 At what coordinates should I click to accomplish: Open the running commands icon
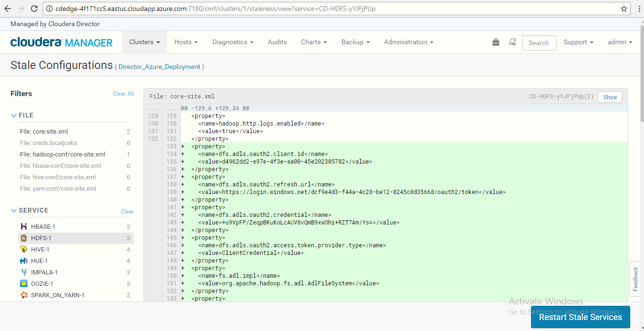[x=512, y=42]
